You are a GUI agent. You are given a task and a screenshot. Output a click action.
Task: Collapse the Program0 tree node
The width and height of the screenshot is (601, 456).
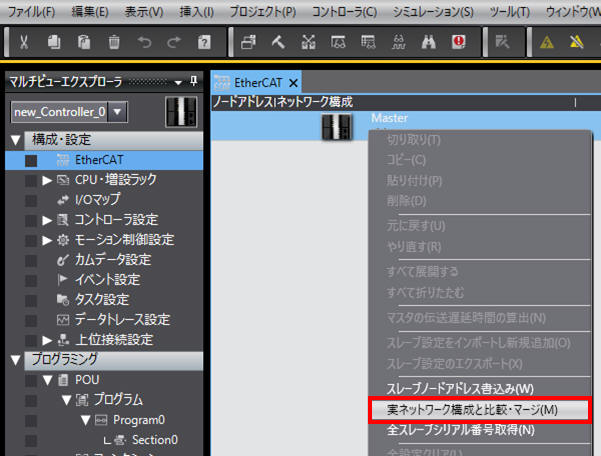pos(86,420)
